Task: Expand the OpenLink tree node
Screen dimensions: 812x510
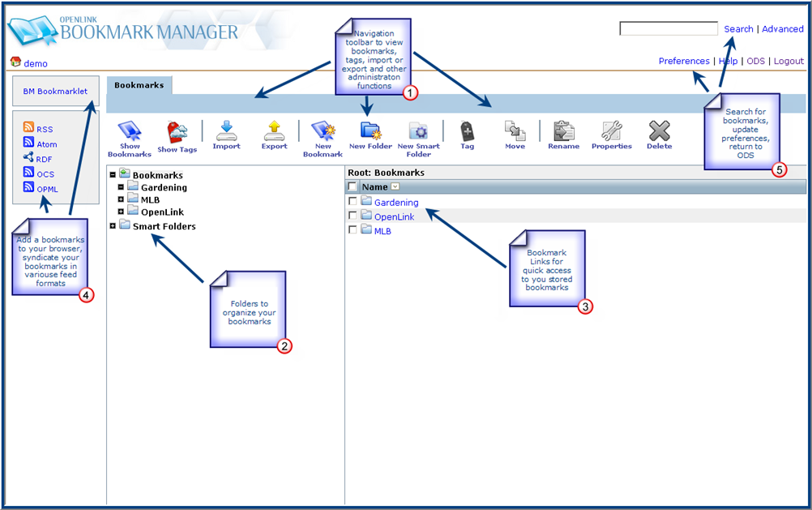Action: coord(122,212)
